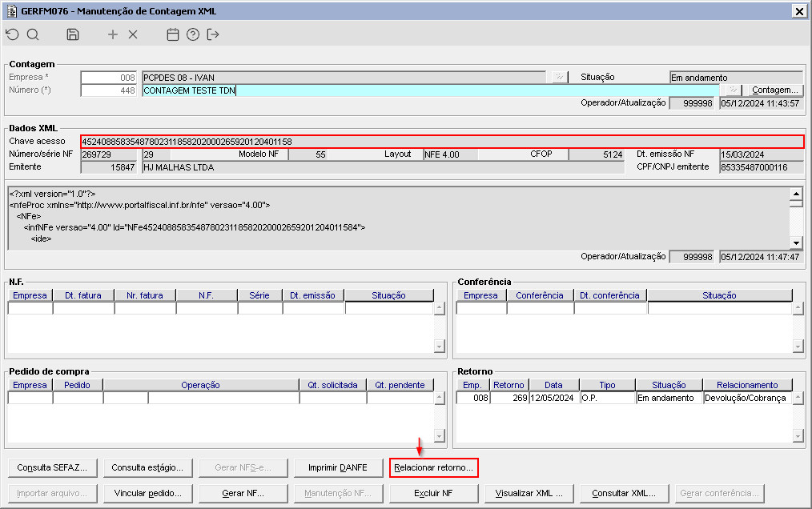Image resolution: width=812 pixels, height=509 pixels.
Task: Click Dt. emissão column header
Action: (313, 295)
